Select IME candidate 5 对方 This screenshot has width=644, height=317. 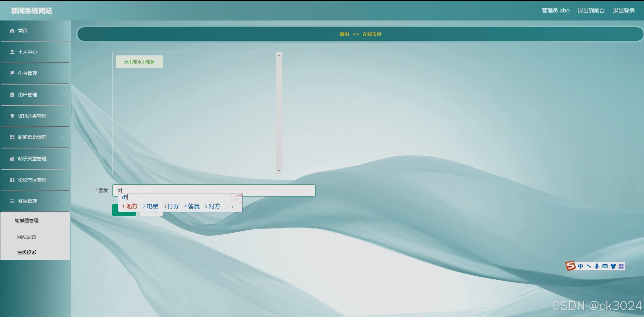212,206
